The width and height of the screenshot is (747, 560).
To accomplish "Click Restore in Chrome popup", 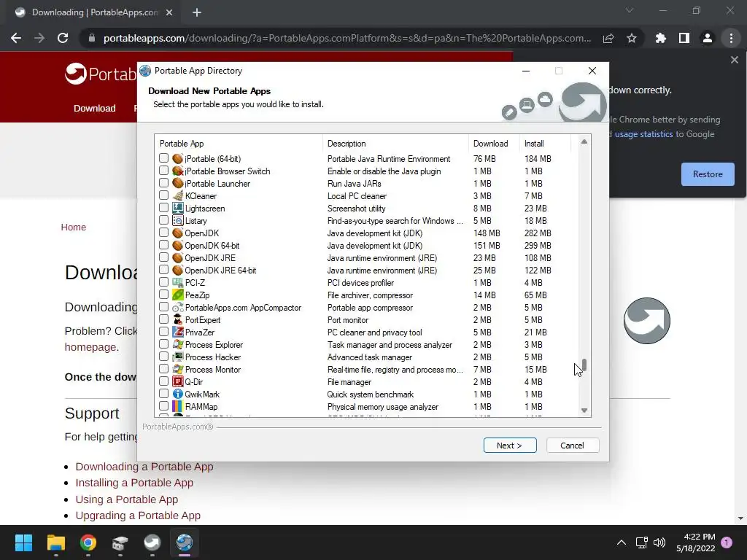I will [708, 174].
